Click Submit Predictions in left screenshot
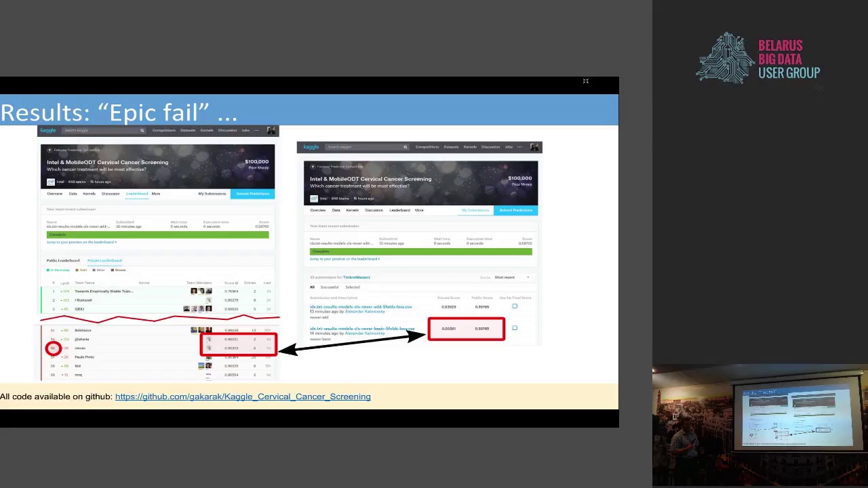868x488 pixels. 253,194
